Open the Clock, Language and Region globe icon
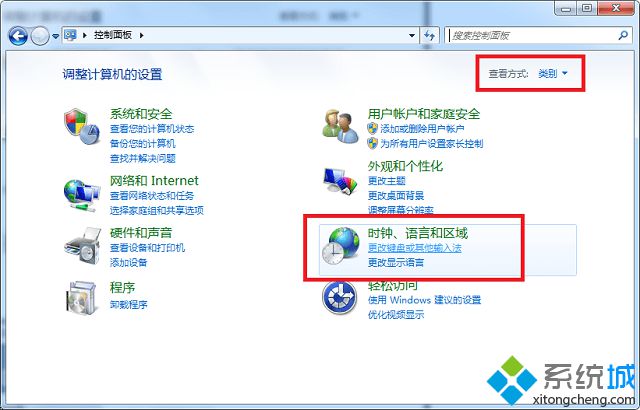Image resolution: width=640 pixels, height=410 pixels. point(340,245)
